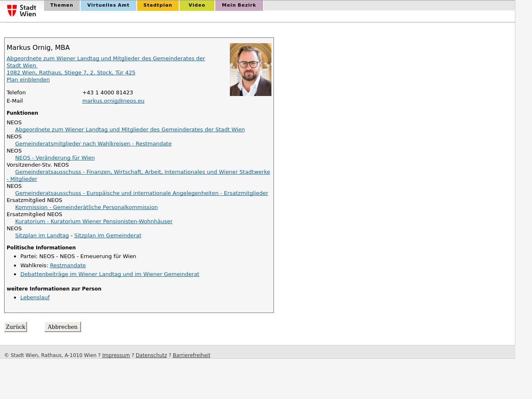This screenshot has width=532, height=399.
Task: Open Debattenbeiträge im Wiener Landtag link
Action: click(110, 274)
